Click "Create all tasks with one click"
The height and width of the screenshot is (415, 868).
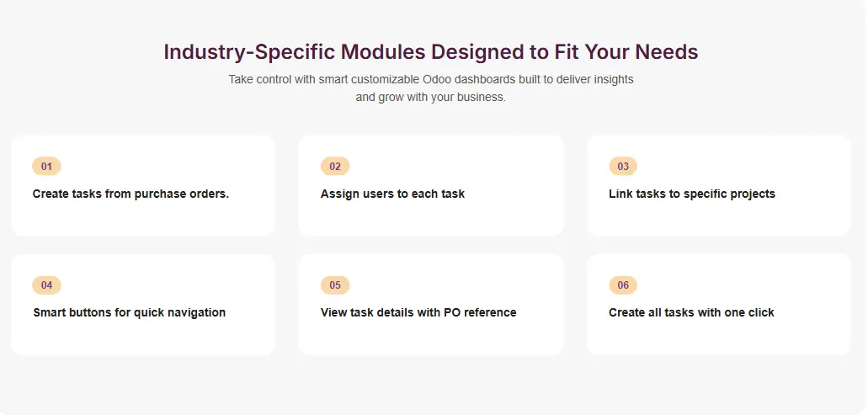tap(691, 312)
